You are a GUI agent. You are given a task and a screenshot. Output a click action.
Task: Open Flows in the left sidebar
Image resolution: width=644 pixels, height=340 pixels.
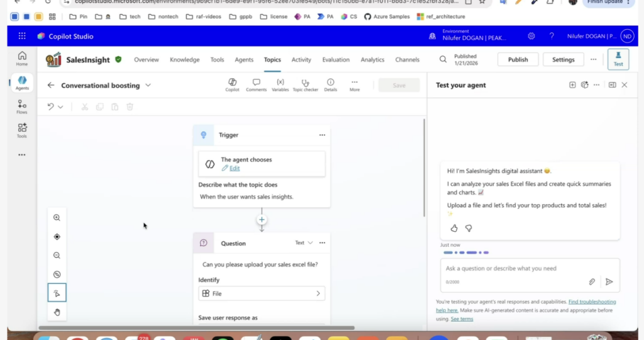tap(22, 107)
